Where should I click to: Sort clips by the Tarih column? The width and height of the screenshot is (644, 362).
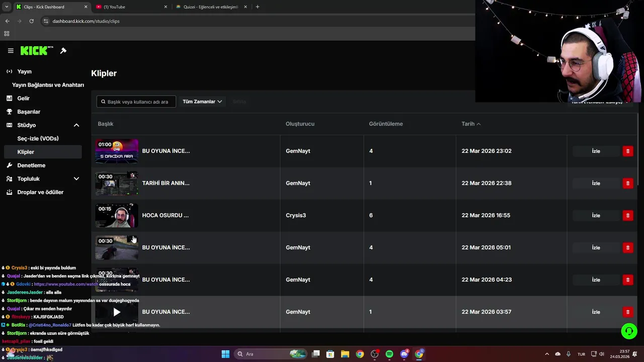coord(471,124)
